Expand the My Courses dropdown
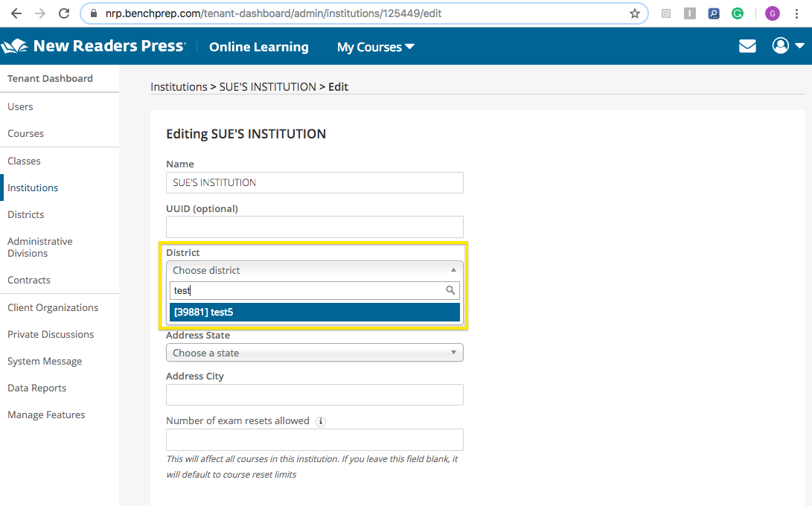 coord(376,47)
